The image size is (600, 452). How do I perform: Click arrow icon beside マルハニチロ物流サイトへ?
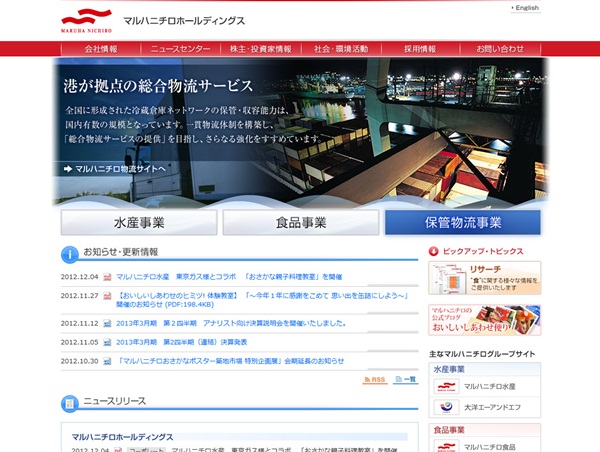(x=68, y=169)
